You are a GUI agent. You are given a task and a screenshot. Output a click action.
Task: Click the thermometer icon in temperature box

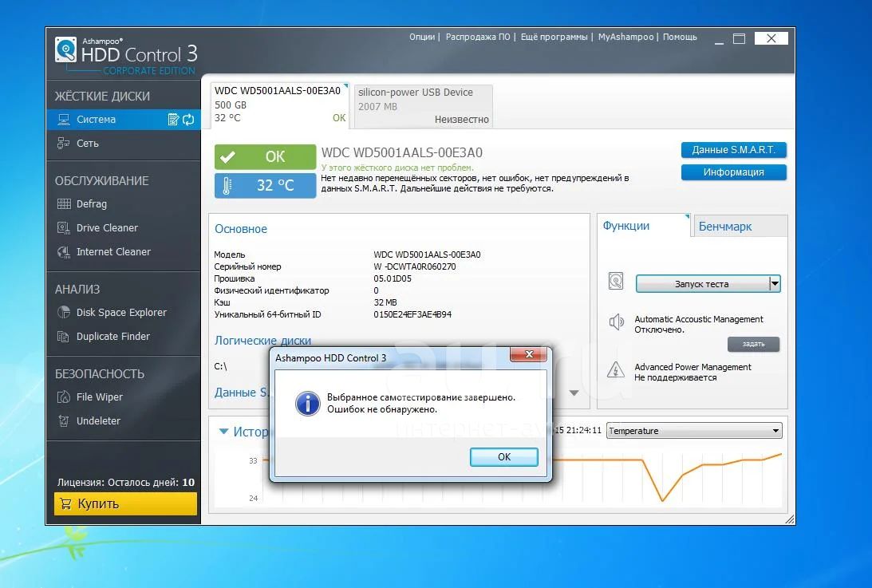tap(227, 185)
